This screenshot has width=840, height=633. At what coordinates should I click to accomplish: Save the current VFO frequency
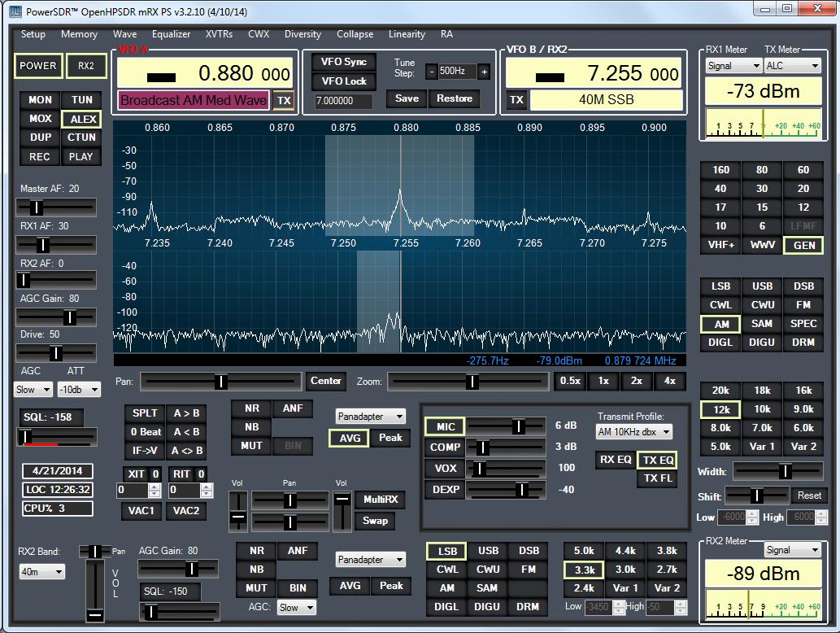click(x=407, y=98)
